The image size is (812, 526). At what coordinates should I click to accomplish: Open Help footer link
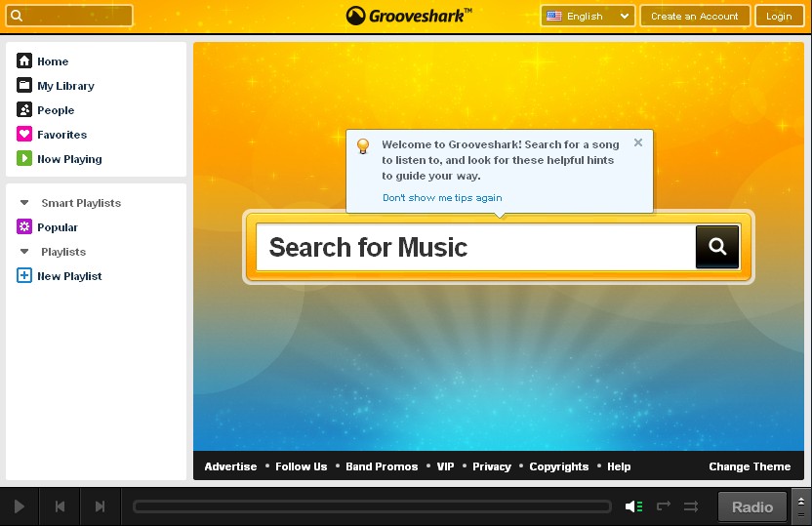[x=619, y=466]
